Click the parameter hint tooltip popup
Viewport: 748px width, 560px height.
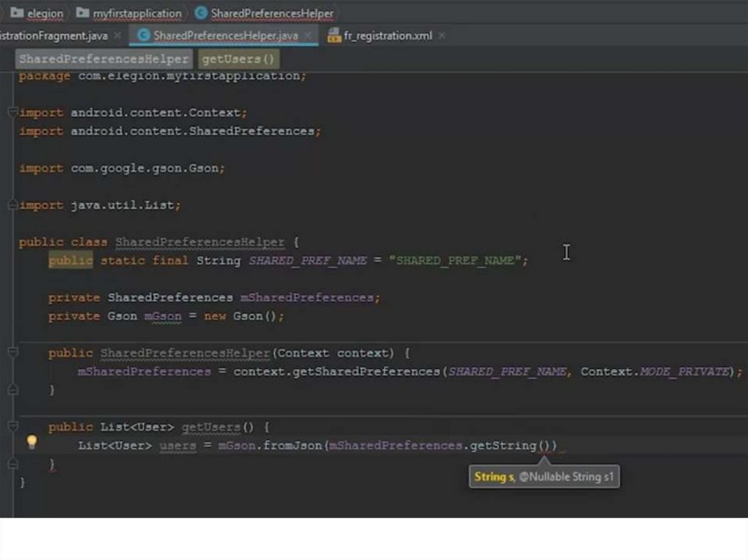pyautogui.click(x=543, y=477)
